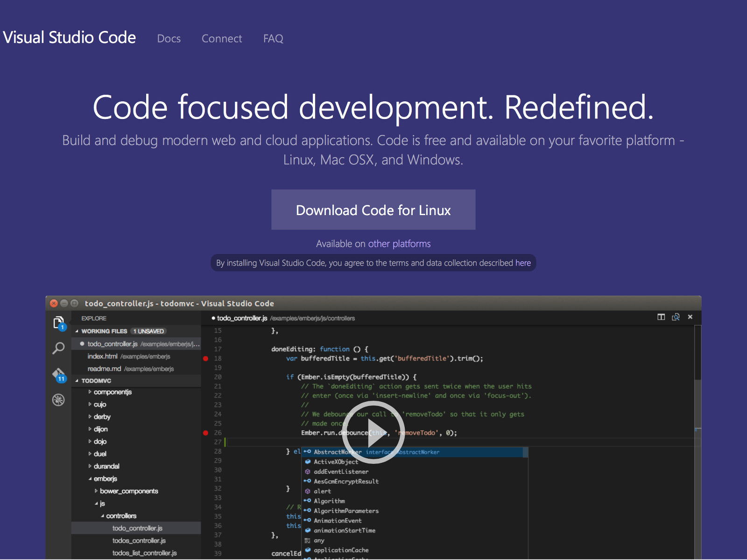Open the Docs nav item
Screen dimensions: 747x560
[169, 39]
